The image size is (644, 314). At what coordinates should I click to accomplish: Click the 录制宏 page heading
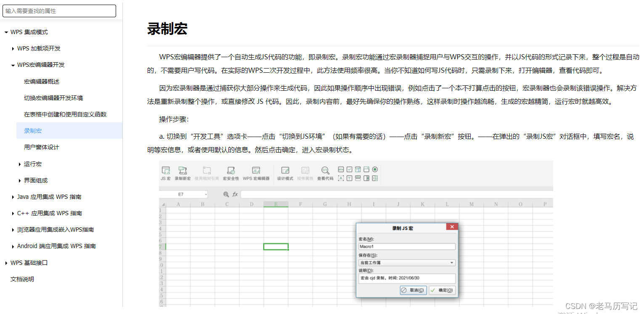click(x=167, y=29)
